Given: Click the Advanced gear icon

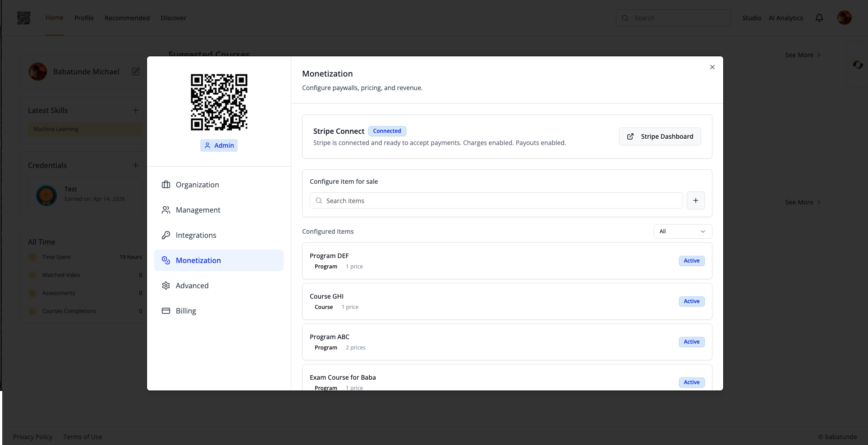Looking at the screenshot, I should [166, 286].
